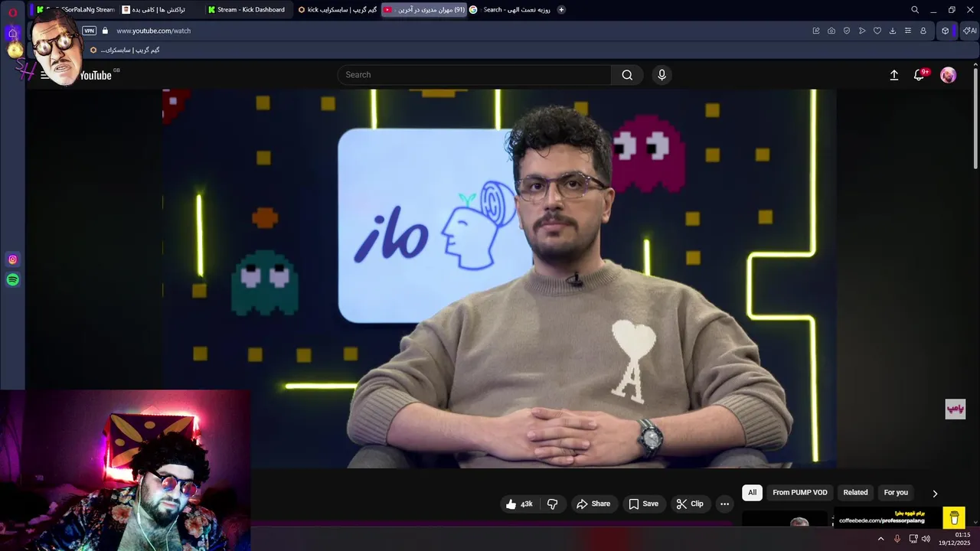Click the taskbar network icon
The height and width of the screenshot is (551, 980).
913,539
